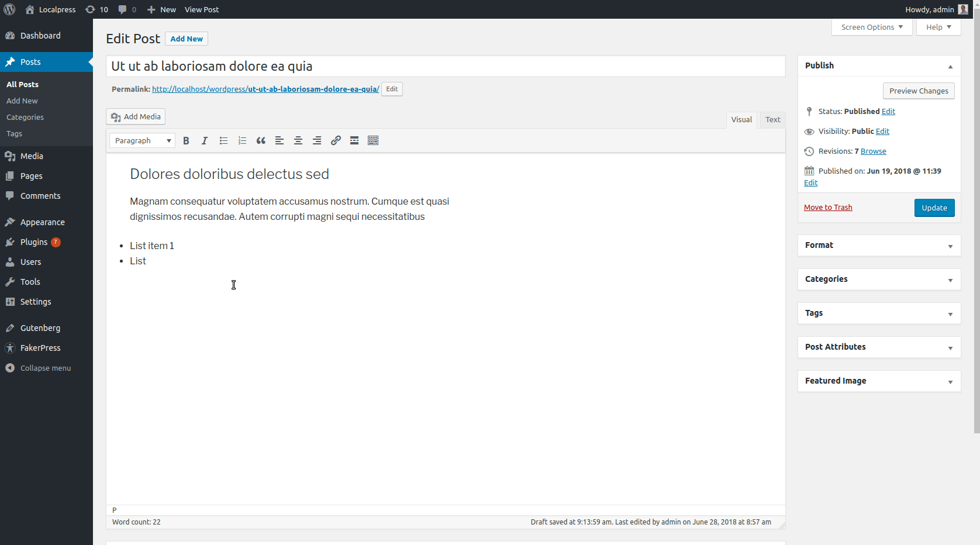Click Preview Changes button
The width and height of the screenshot is (980, 545).
coord(919,91)
